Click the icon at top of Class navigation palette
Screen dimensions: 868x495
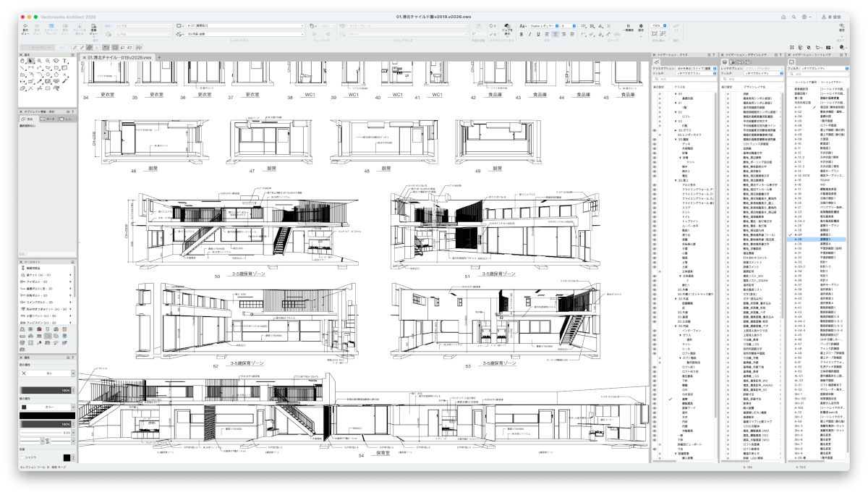pos(658,62)
